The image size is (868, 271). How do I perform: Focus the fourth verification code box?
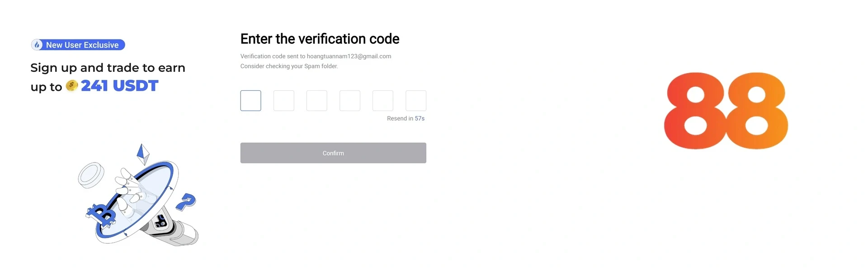coord(350,101)
